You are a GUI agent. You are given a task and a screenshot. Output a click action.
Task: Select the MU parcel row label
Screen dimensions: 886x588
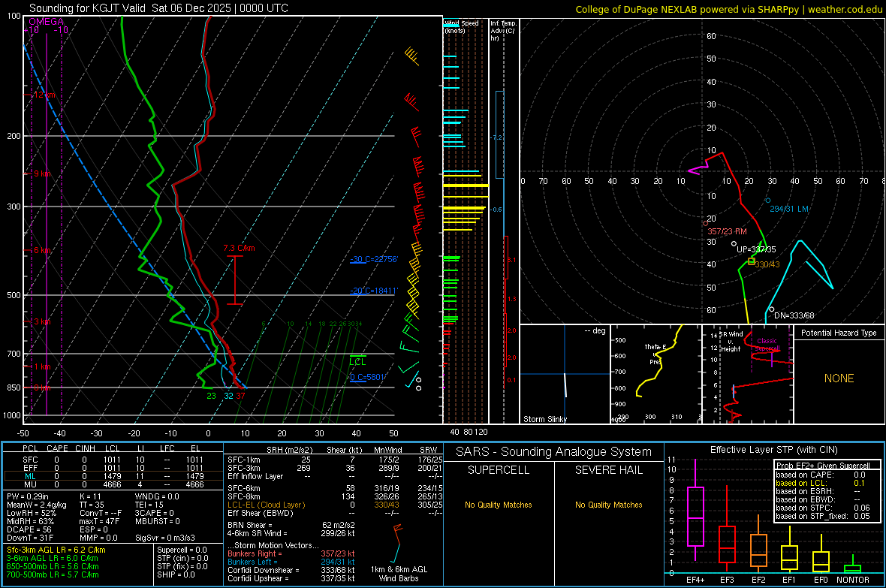pos(30,484)
